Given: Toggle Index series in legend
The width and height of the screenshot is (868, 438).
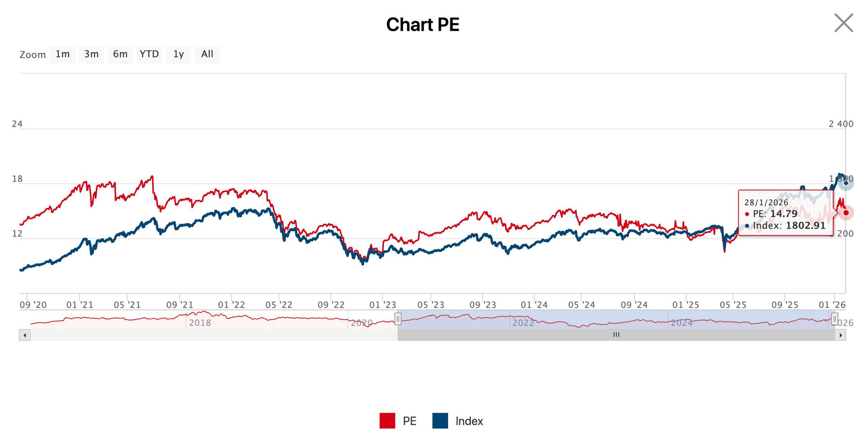Looking at the screenshot, I should tap(469, 421).
